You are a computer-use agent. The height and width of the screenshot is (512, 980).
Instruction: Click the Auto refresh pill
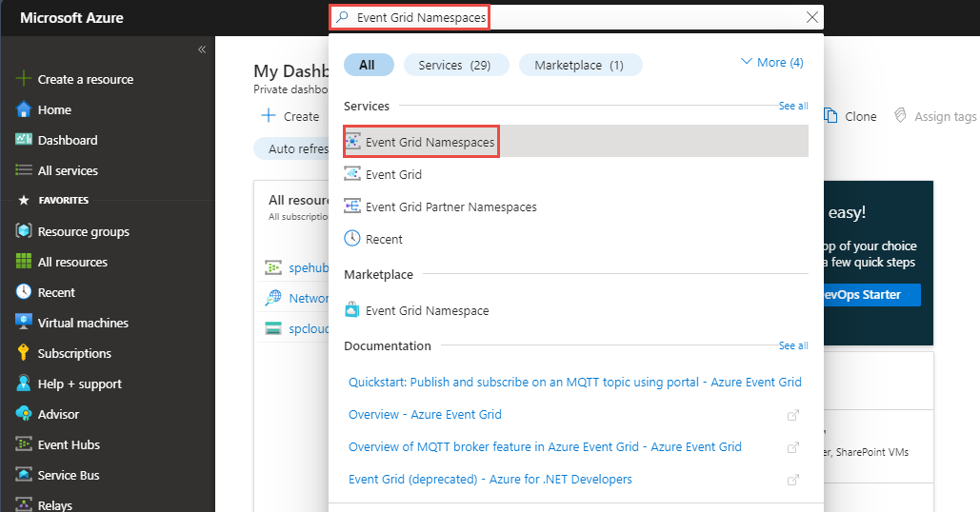pyautogui.click(x=291, y=148)
